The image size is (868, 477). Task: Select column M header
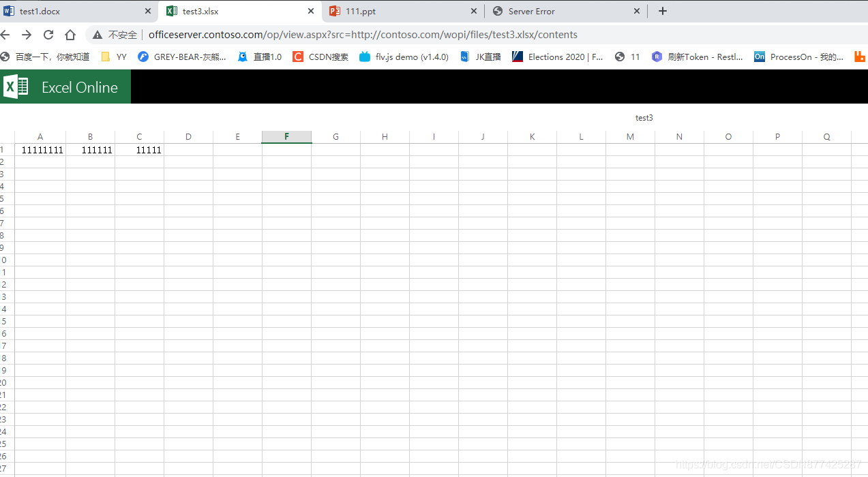pos(630,137)
